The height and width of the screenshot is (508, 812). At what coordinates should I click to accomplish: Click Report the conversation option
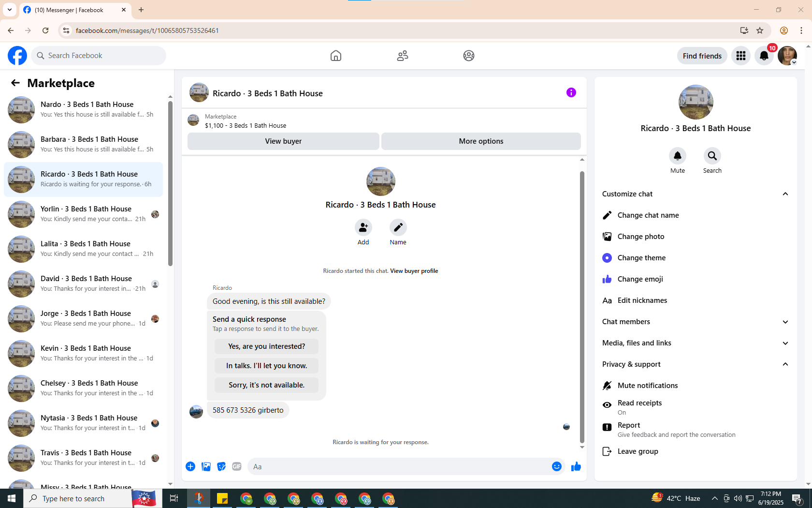point(696,429)
